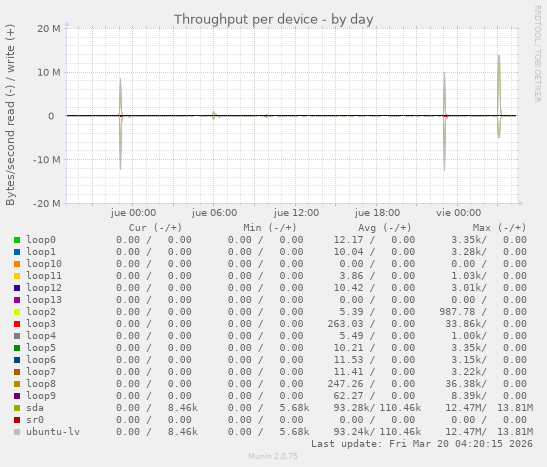
Task: Select the 'loop2' legend label
Action: click(41, 312)
